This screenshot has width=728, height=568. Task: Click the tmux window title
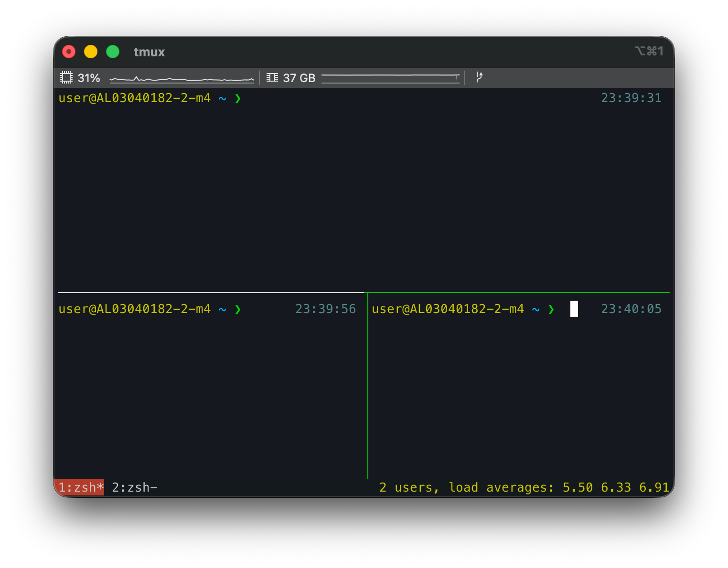149,52
